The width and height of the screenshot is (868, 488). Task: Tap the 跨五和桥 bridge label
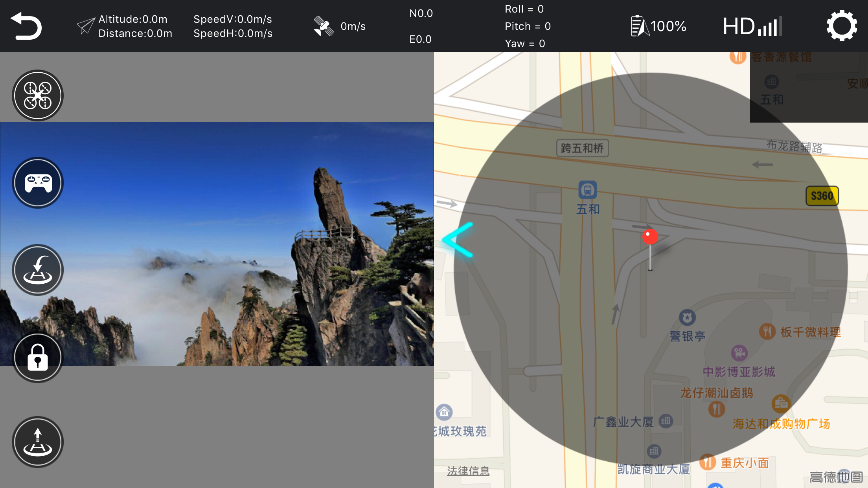(582, 148)
